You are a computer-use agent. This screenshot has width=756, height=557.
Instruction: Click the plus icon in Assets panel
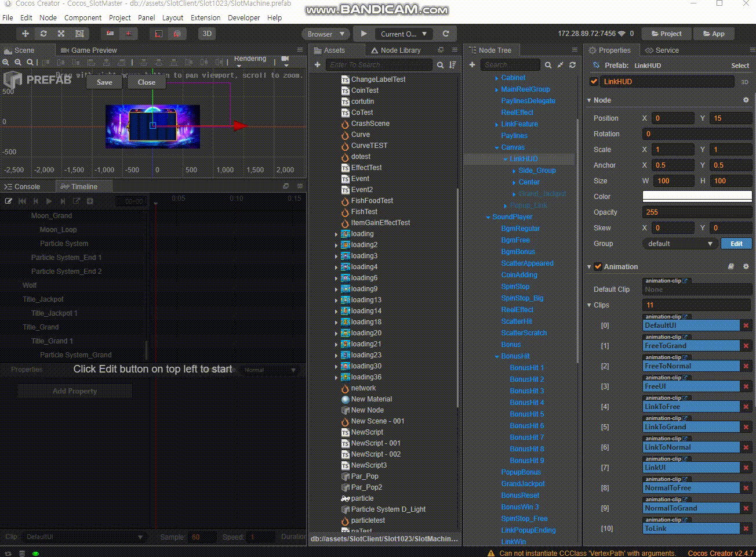tap(317, 65)
